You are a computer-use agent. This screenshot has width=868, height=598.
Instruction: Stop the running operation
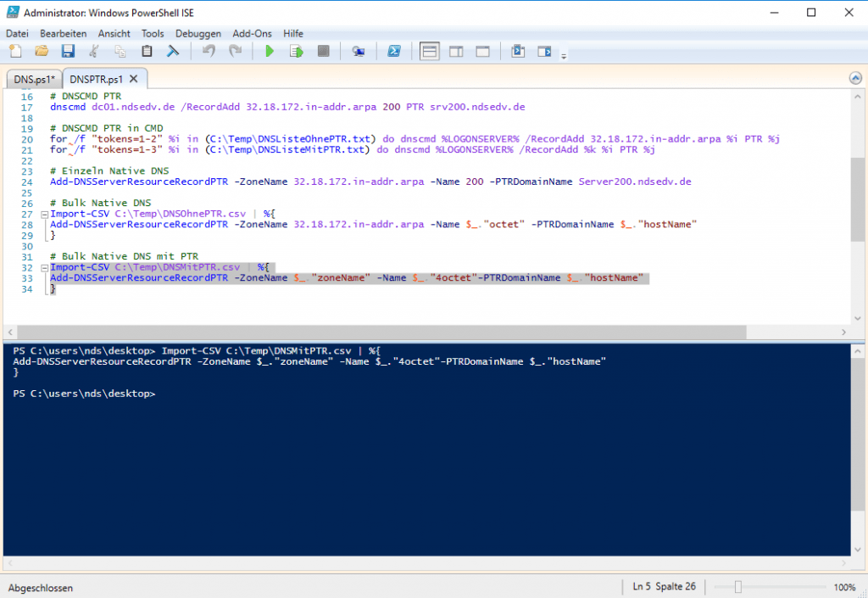pos(323,51)
